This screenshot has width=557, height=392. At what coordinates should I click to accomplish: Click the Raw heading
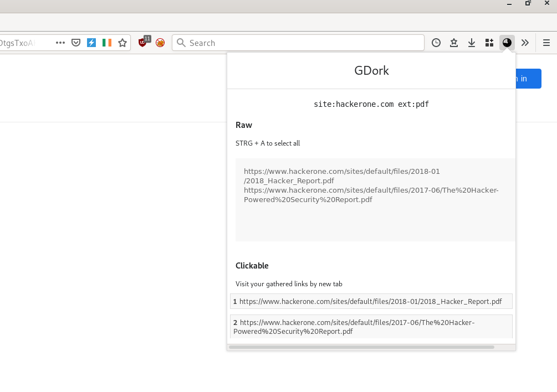tap(244, 125)
